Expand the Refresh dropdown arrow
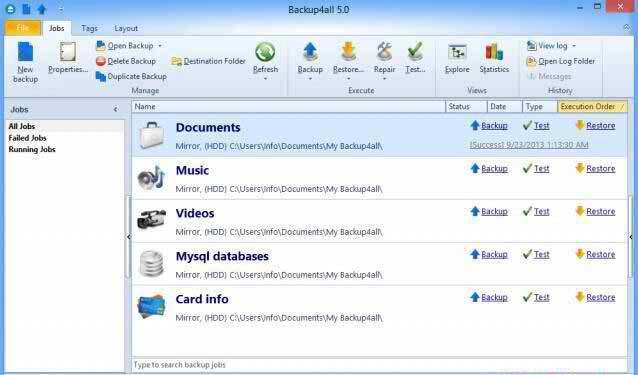 (x=265, y=79)
